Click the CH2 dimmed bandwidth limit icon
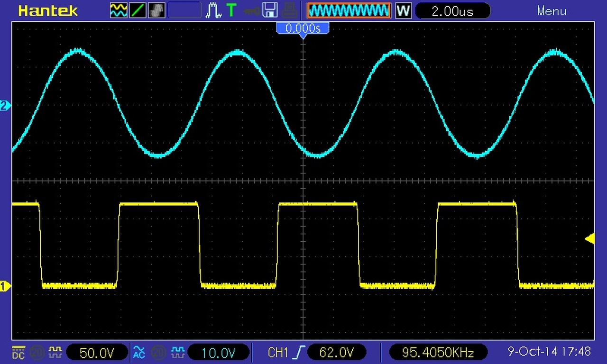 (x=158, y=352)
